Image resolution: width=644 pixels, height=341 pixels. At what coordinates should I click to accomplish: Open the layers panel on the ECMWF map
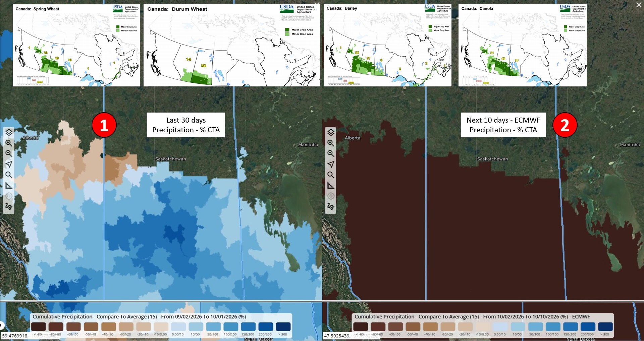click(x=331, y=132)
